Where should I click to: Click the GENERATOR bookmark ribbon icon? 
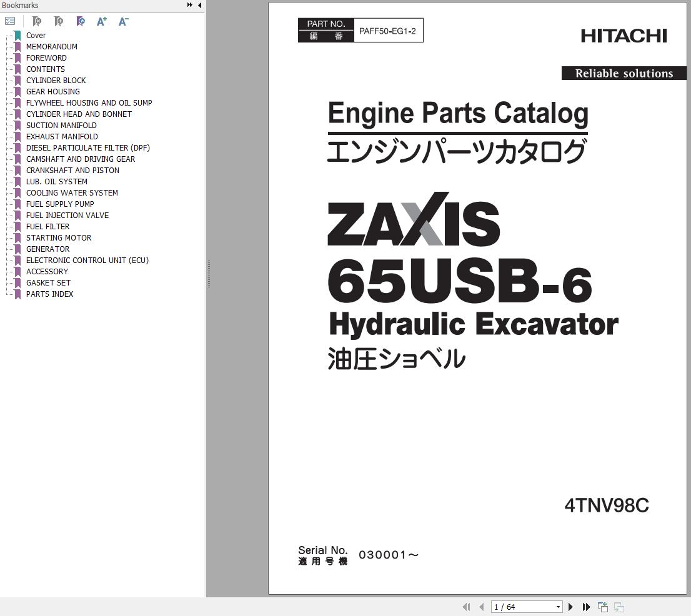pos(17,249)
